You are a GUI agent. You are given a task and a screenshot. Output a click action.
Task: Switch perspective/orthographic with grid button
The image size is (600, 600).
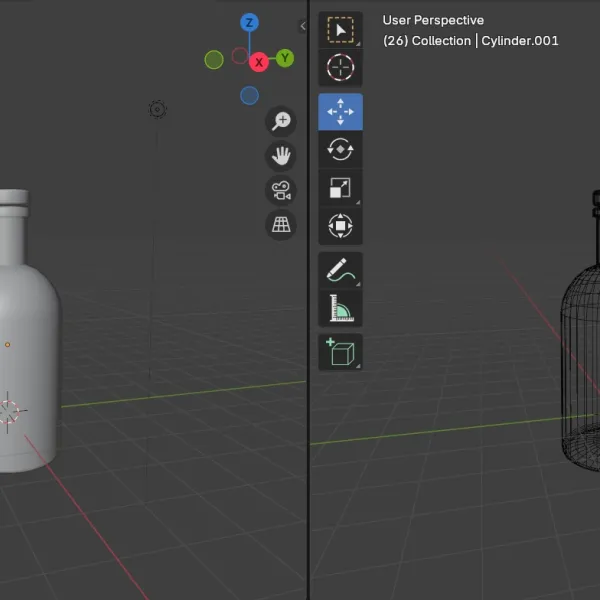[x=281, y=225]
